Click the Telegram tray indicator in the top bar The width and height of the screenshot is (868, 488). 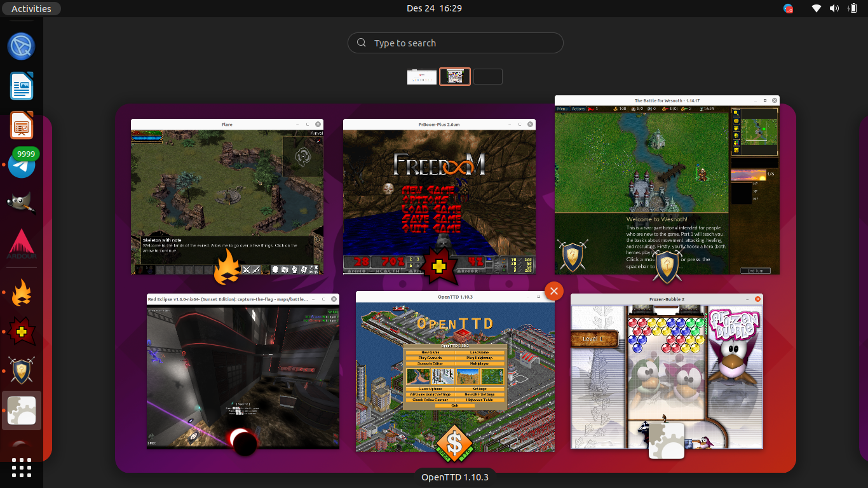pyautogui.click(x=789, y=8)
